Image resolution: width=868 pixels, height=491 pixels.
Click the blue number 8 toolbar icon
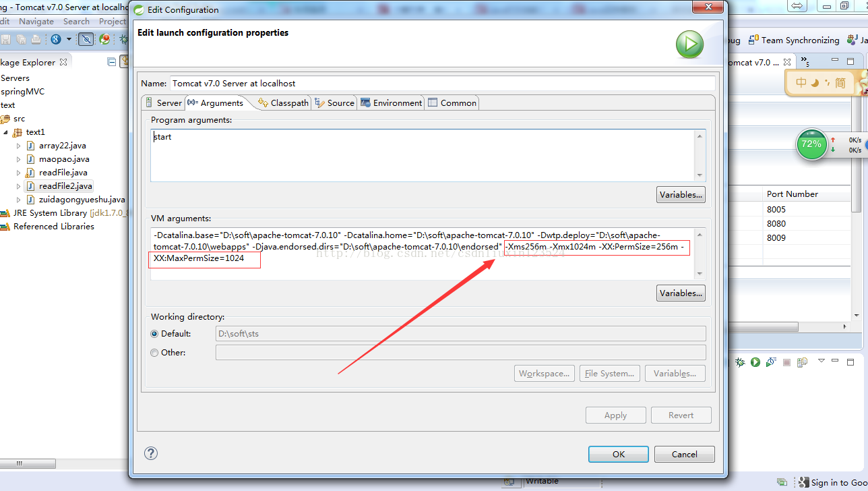(x=56, y=40)
